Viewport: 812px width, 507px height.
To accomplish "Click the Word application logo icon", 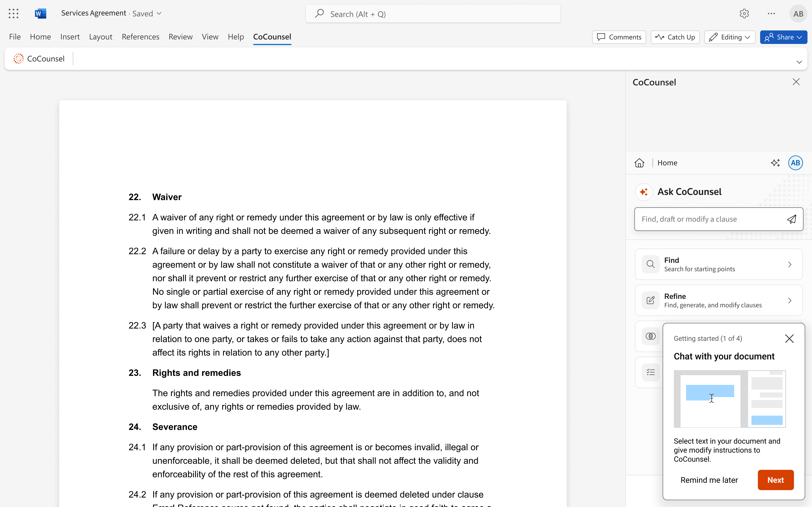I will click(40, 13).
